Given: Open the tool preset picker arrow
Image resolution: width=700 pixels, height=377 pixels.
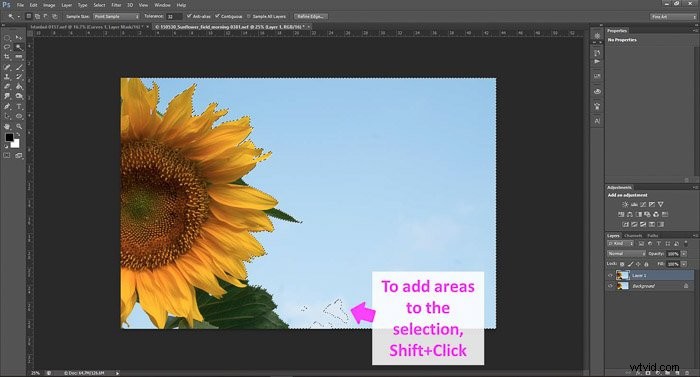Looking at the screenshot, I should point(19,17).
